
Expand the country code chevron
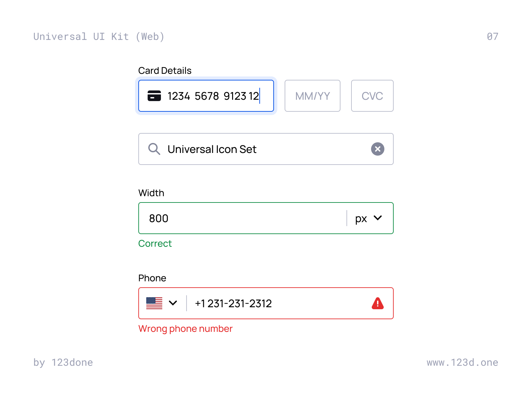[x=173, y=303]
